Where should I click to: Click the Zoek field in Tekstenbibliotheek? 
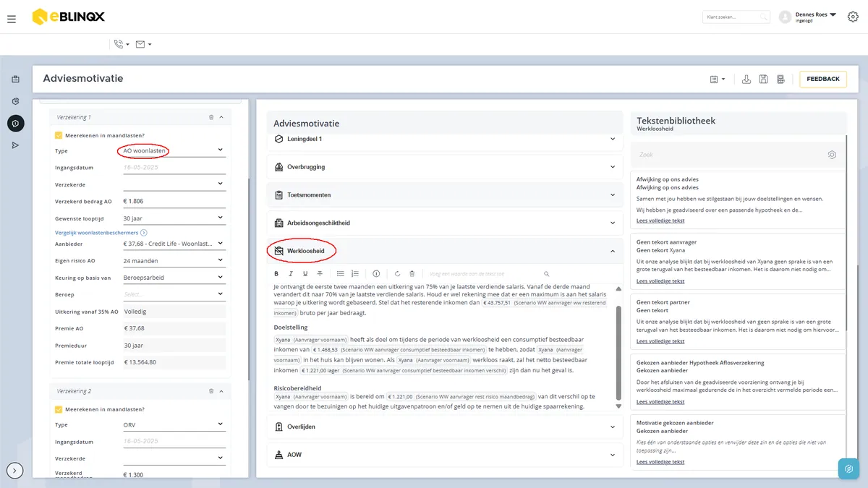(738, 155)
